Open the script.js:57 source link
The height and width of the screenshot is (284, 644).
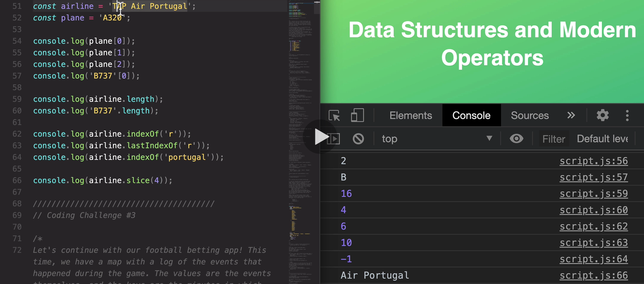pyautogui.click(x=593, y=177)
